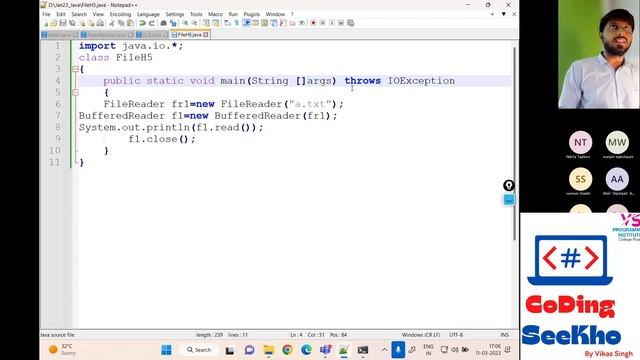Image resolution: width=640 pixels, height=360 pixels.
Task: Click the weather widget showing 32°C Sunny
Action: (x=62, y=350)
